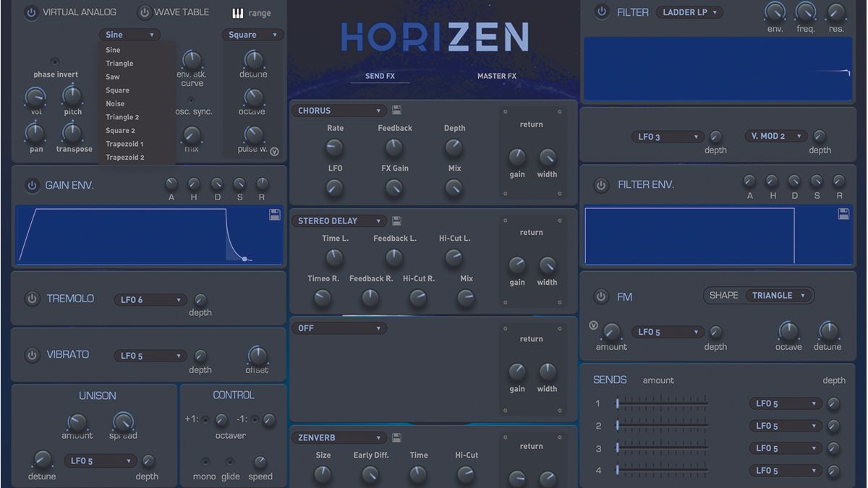Click the circled arrow icon near pulse w.
This screenshot has height=488, width=868.
275,152
